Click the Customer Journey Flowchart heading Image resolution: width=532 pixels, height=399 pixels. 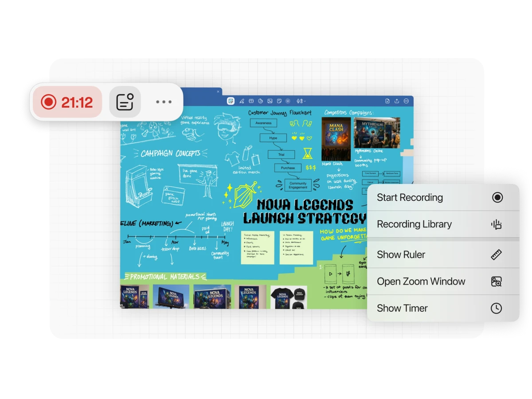(x=280, y=113)
